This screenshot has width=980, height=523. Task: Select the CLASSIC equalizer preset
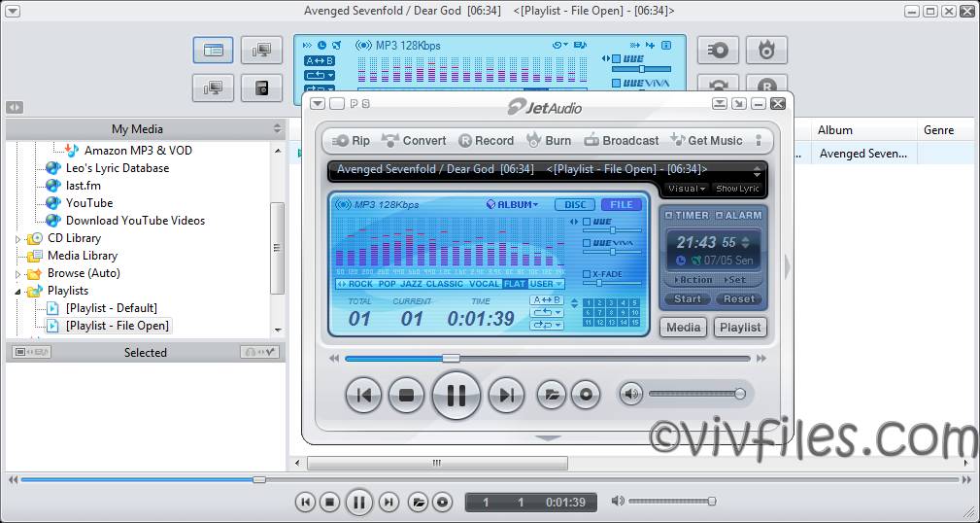(x=445, y=284)
